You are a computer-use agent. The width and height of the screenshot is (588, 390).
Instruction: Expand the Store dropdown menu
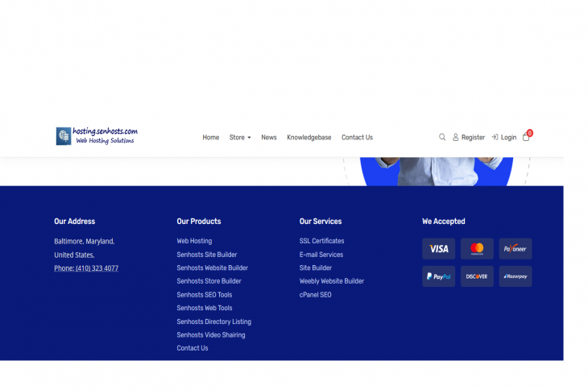point(240,138)
